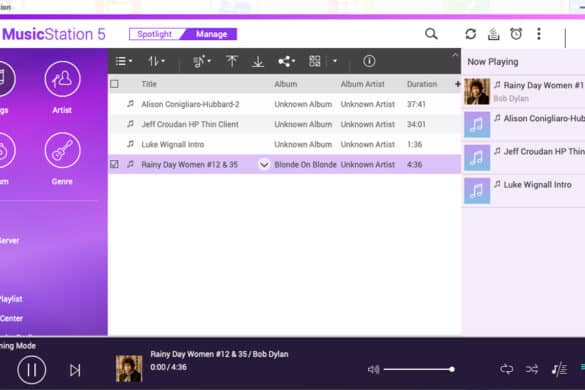The width and height of the screenshot is (585, 390).
Task: Click the music note icon on Alison row
Action: tap(130, 104)
